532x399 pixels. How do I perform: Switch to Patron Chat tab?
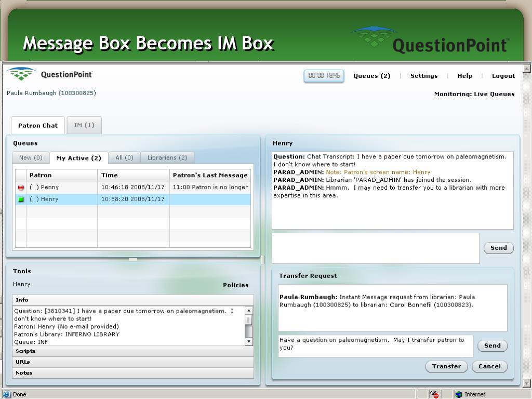(37, 125)
